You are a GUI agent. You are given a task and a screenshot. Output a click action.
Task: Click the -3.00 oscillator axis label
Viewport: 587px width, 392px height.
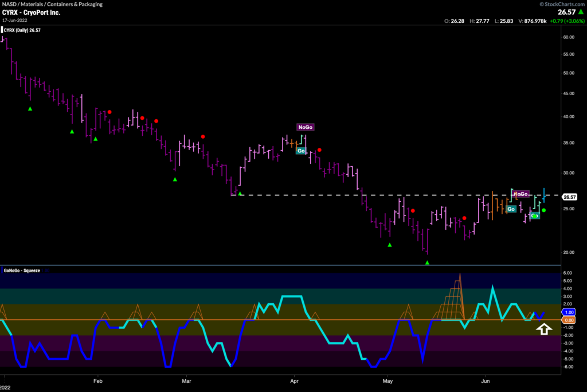568,343
